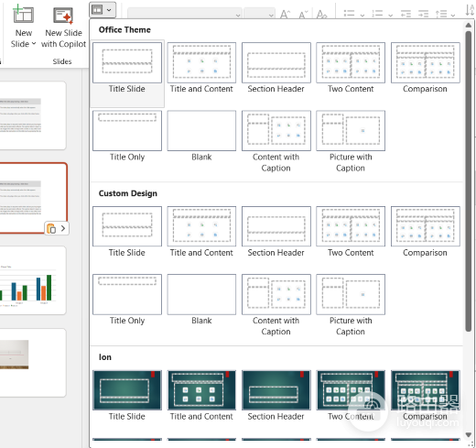
Task: Select Office Theme Blank layout
Action: point(201,137)
